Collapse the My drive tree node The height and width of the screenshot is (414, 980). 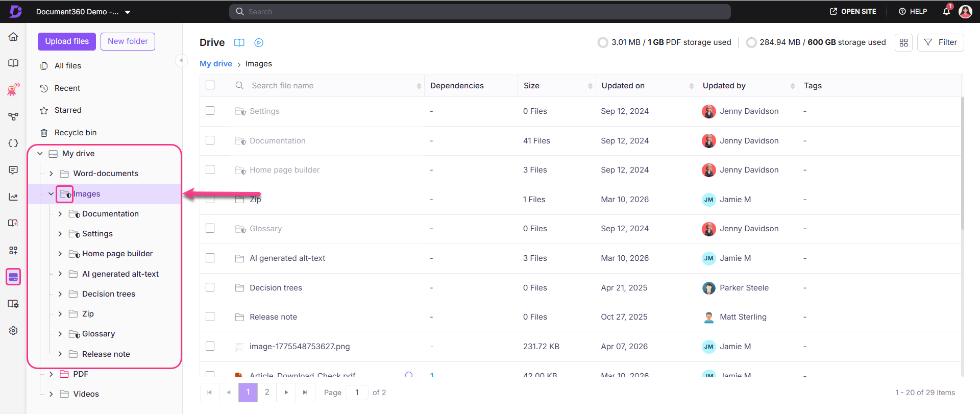click(x=40, y=154)
